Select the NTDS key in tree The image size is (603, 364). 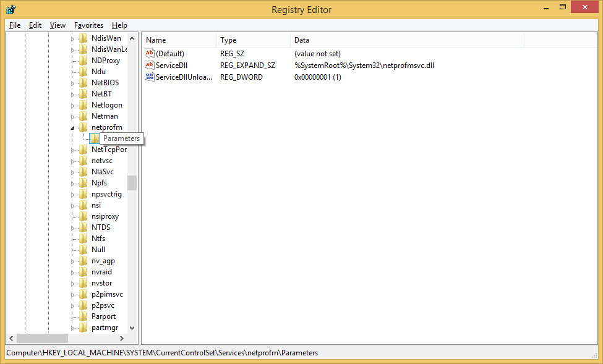101,227
